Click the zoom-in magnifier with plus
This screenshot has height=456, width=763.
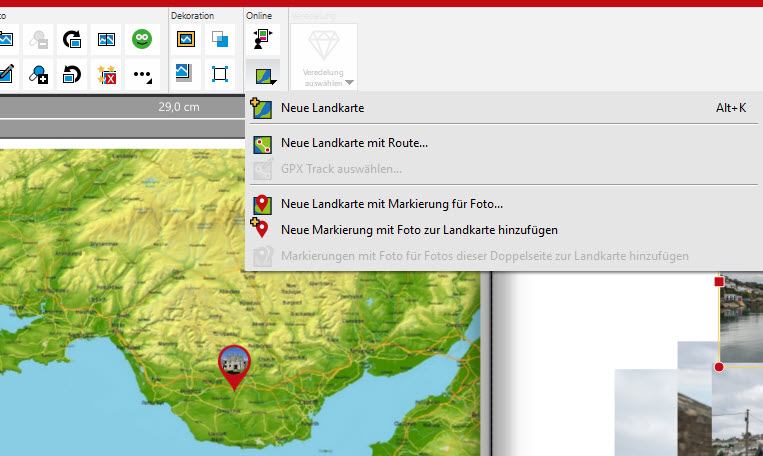coord(38,74)
